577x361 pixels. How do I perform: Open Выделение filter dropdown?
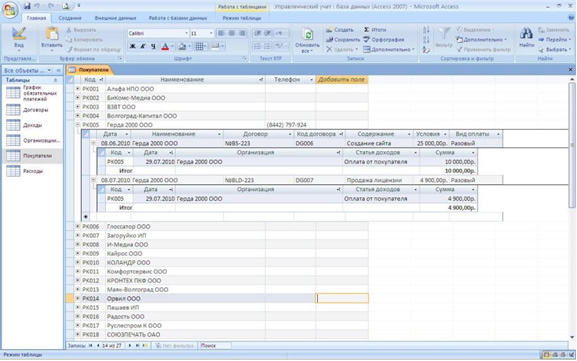pyautogui.click(x=475, y=30)
